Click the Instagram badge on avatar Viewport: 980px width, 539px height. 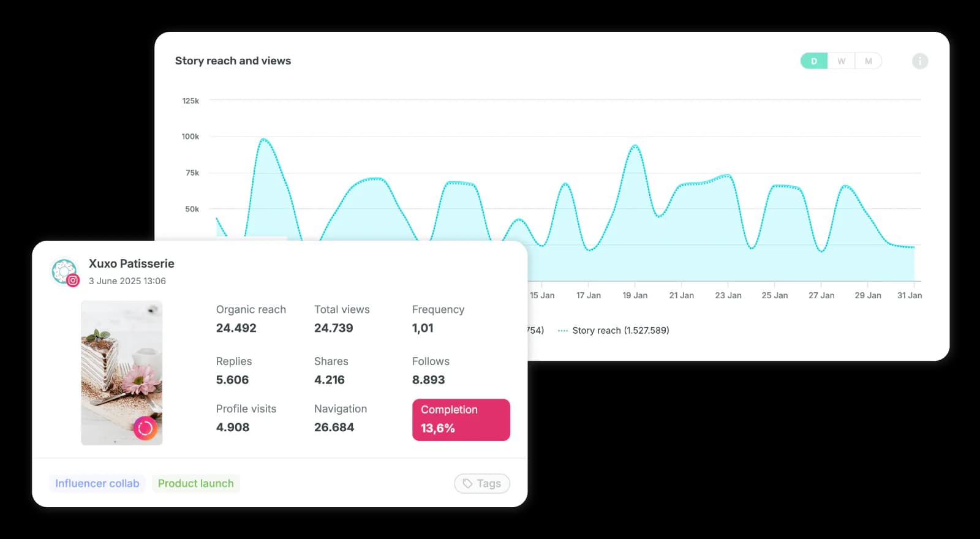point(73,281)
